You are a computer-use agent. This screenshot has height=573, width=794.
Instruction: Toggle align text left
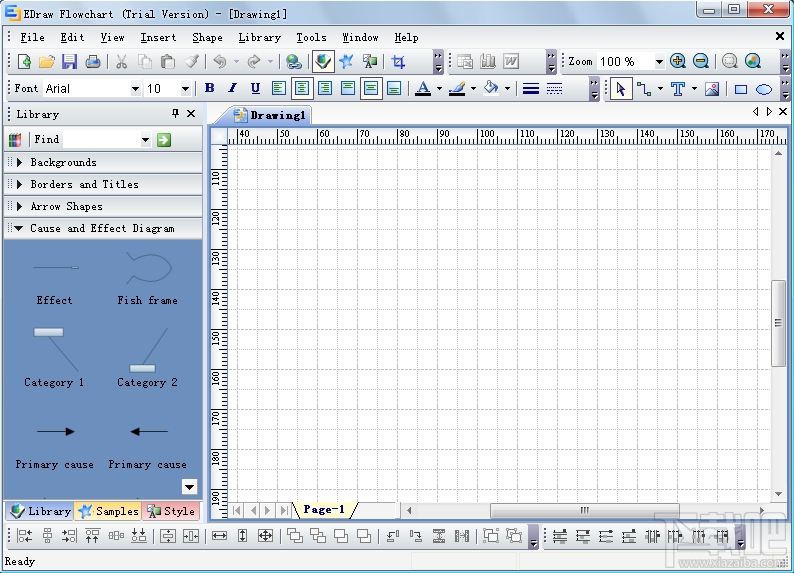(x=279, y=89)
